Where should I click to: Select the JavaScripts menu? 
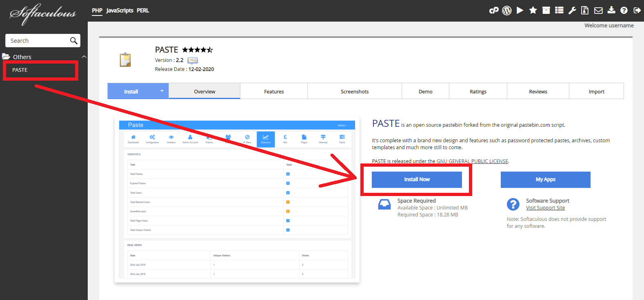click(x=120, y=11)
